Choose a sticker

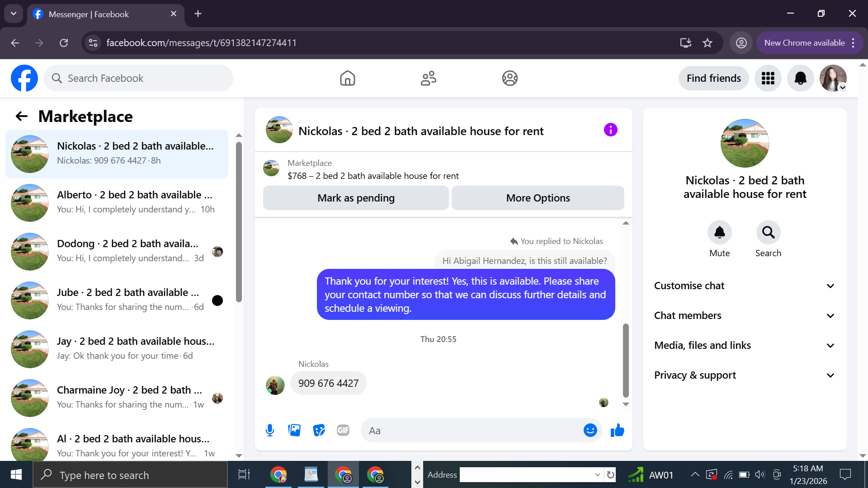pyautogui.click(x=319, y=430)
